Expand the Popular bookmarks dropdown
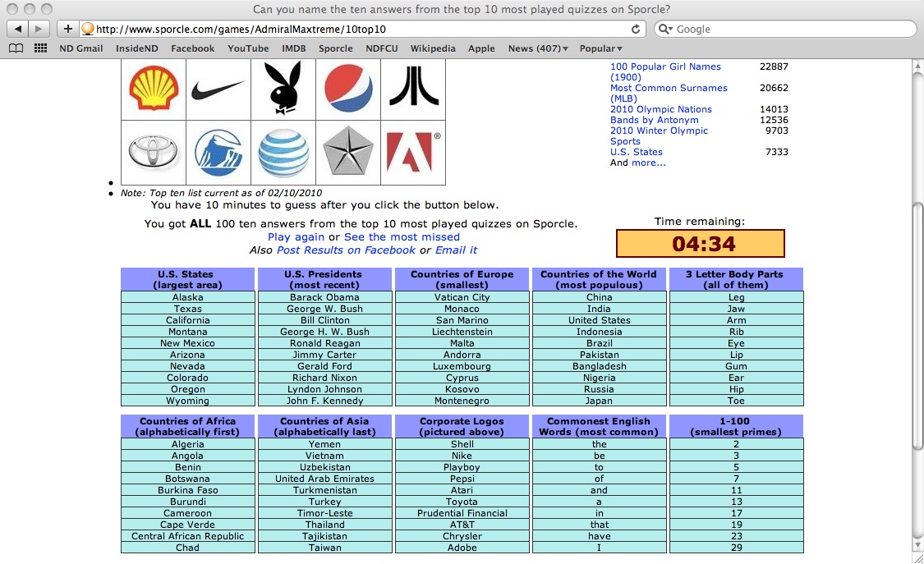 point(600,48)
